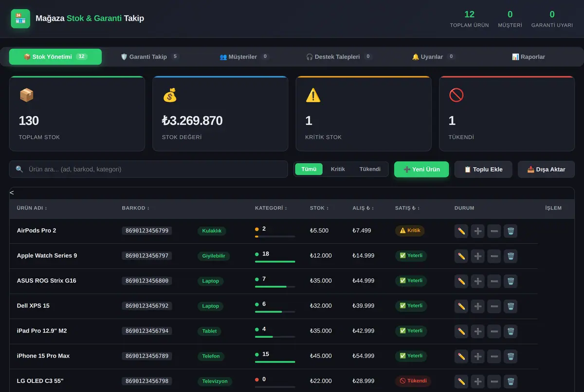Click the Toplu Ekle button

pyautogui.click(x=483, y=169)
